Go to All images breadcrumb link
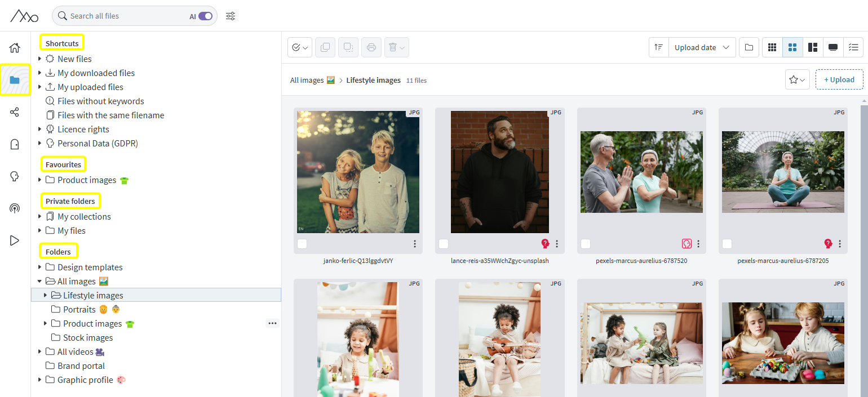Image resolution: width=868 pixels, height=397 pixels. 312,80
